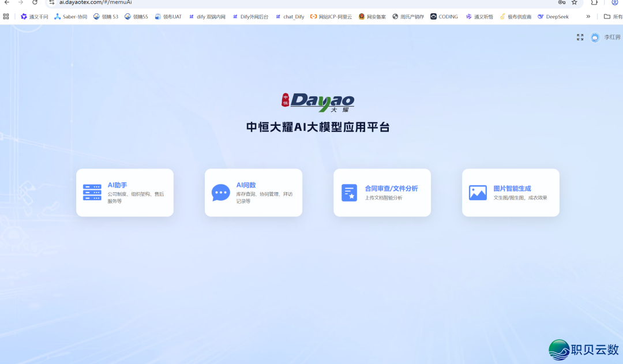The image size is (623, 364).
Task: Click the address bar URL
Action: (x=95, y=2)
